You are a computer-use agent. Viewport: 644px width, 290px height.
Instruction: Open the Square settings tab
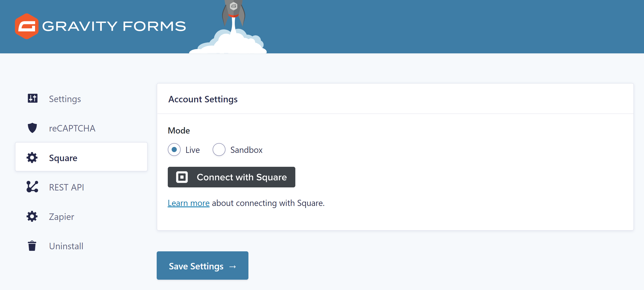[x=81, y=157]
